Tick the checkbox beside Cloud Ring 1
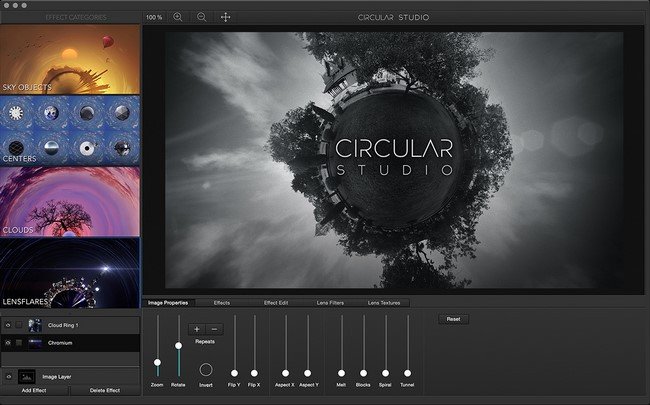The height and width of the screenshot is (405, 650). click(19, 325)
